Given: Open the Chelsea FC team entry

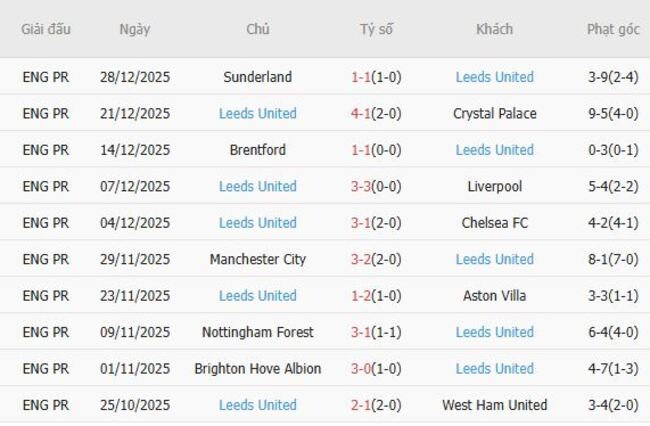Looking at the screenshot, I should coord(494,223).
